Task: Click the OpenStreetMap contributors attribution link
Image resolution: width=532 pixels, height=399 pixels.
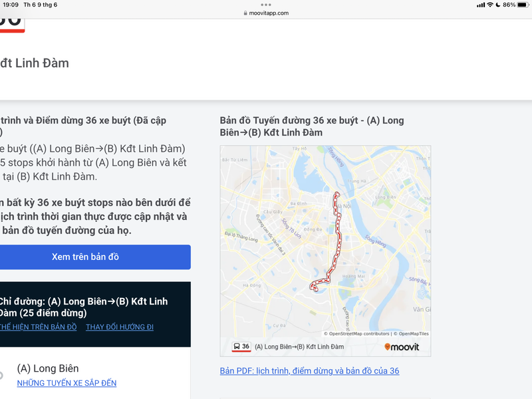Action: click(358, 334)
